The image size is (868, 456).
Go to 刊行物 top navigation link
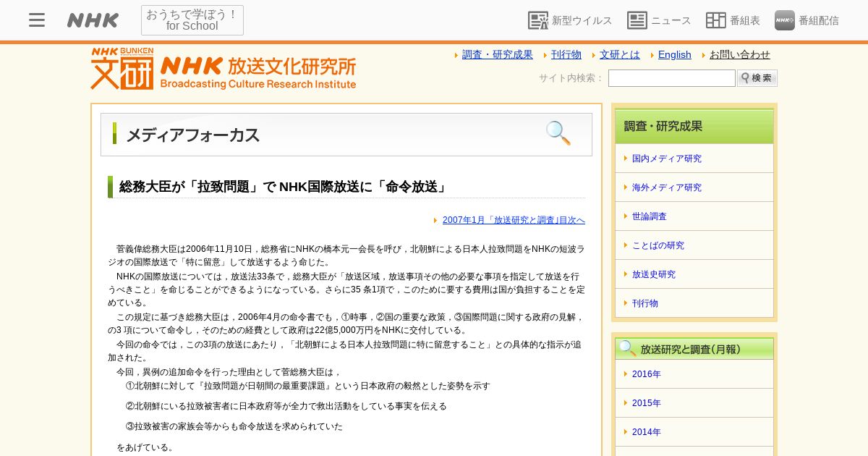[x=566, y=54]
